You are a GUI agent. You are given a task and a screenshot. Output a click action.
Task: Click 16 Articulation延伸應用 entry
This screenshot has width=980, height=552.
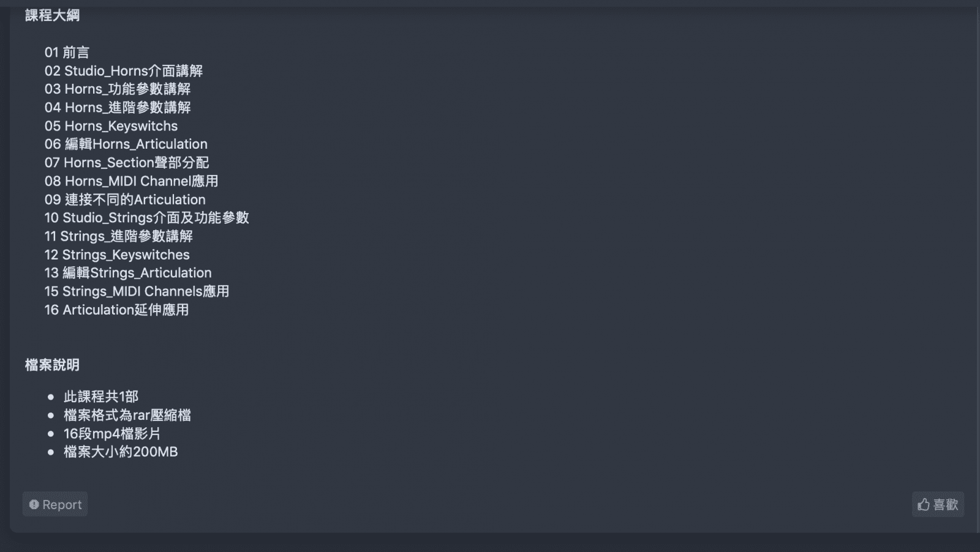click(116, 310)
